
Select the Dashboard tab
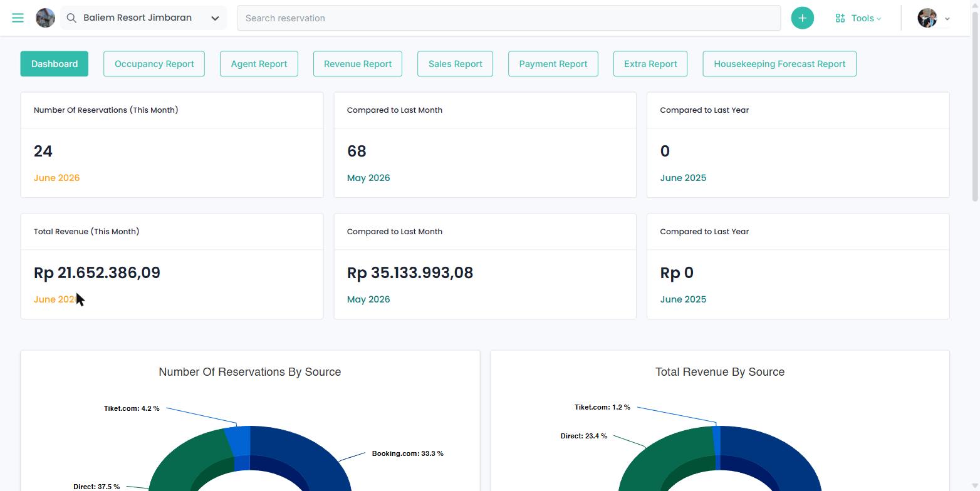pyautogui.click(x=55, y=64)
